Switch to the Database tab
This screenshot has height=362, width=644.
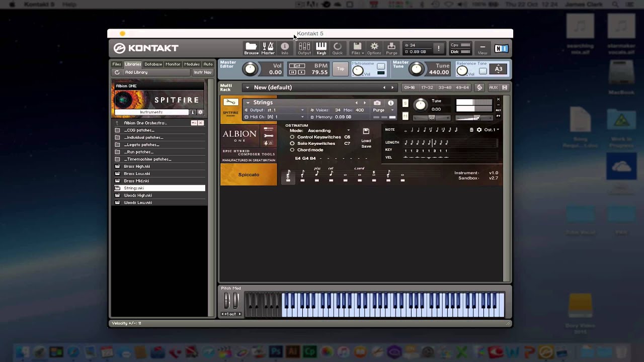pos(153,64)
